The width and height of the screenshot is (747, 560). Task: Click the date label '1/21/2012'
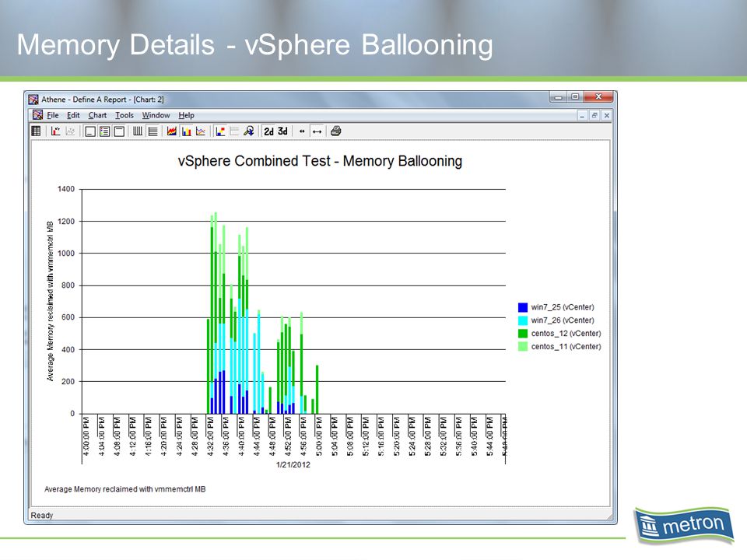293,465
